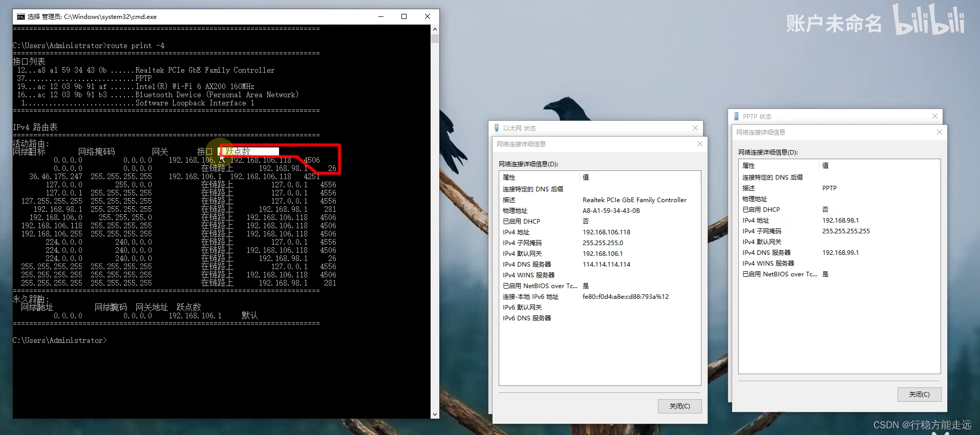Close the 以太网 状态 window
Image resolution: width=980 pixels, height=435 pixels.
(695, 128)
